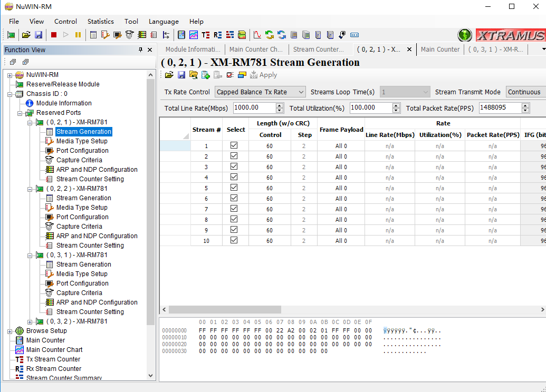
Task: Open Capture Criteria net toolbar icon
Action: 130,35
